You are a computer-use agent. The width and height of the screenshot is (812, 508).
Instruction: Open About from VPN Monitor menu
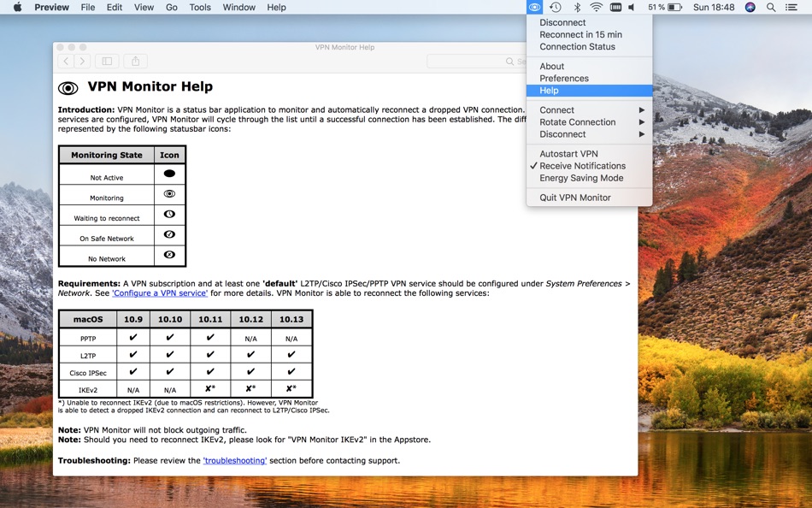pos(589,67)
